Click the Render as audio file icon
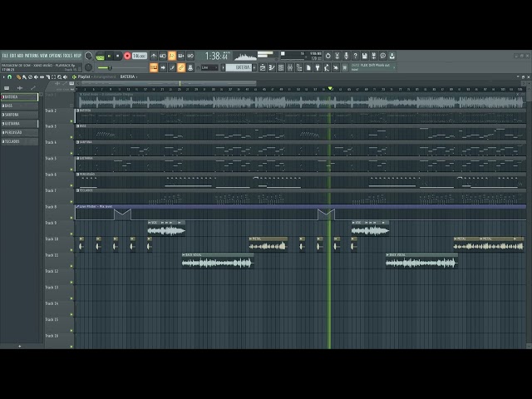The height and width of the screenshot is (399, 532). [x=374, y=56]
